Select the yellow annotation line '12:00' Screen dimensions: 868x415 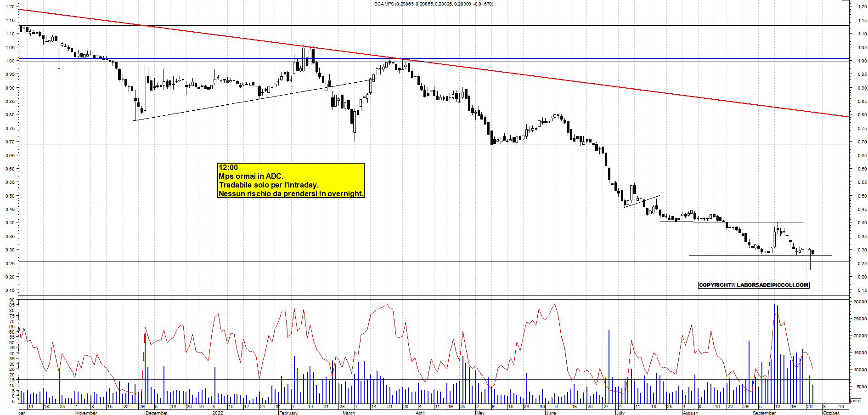click(x=228, y=167)
